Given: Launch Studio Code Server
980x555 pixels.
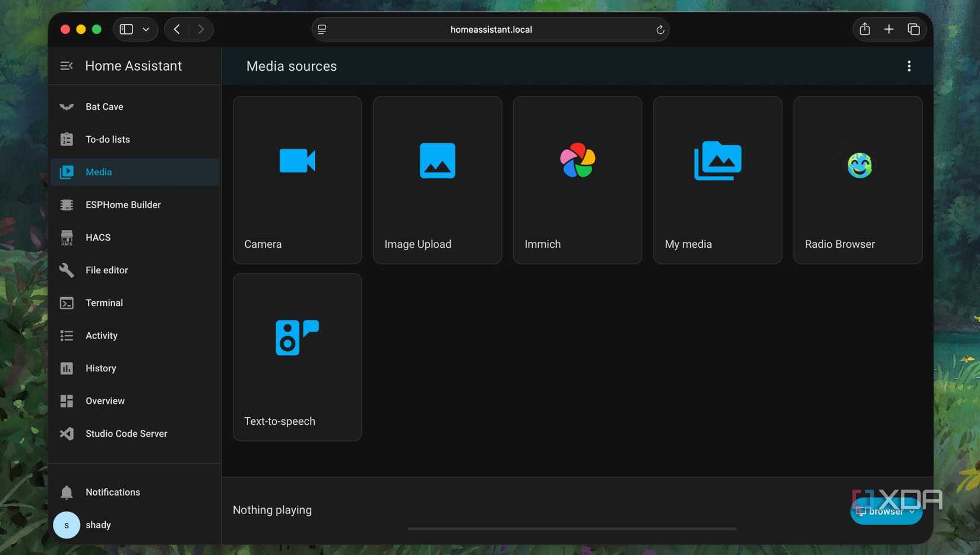Looking at the screenshot, I should pyautogui.click(x=126, y=434).
